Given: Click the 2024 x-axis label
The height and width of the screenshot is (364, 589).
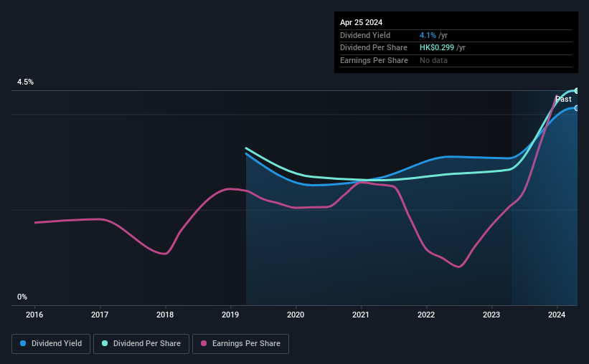Looking at the screenshot, I should coord(557,315).
